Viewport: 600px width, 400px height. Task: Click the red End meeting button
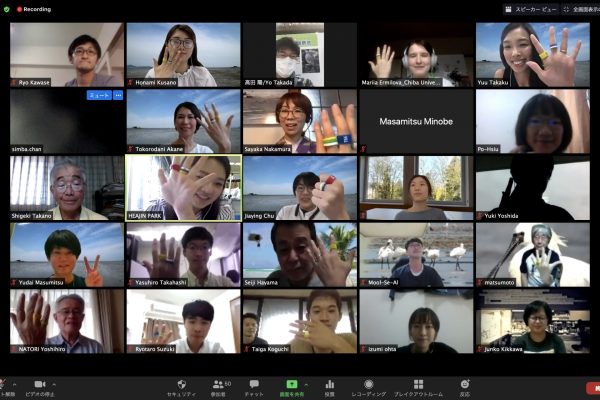(x=592, y=386)
